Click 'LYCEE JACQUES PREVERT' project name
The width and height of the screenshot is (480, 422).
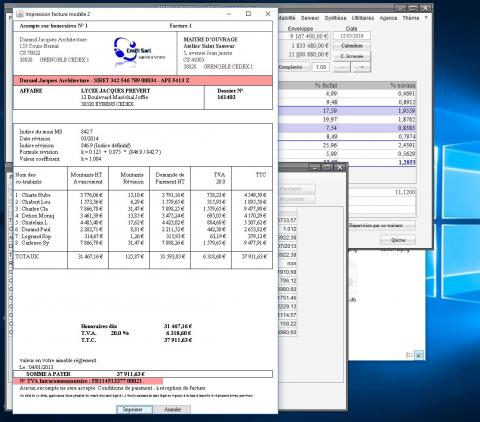click(x=115, y=91)
